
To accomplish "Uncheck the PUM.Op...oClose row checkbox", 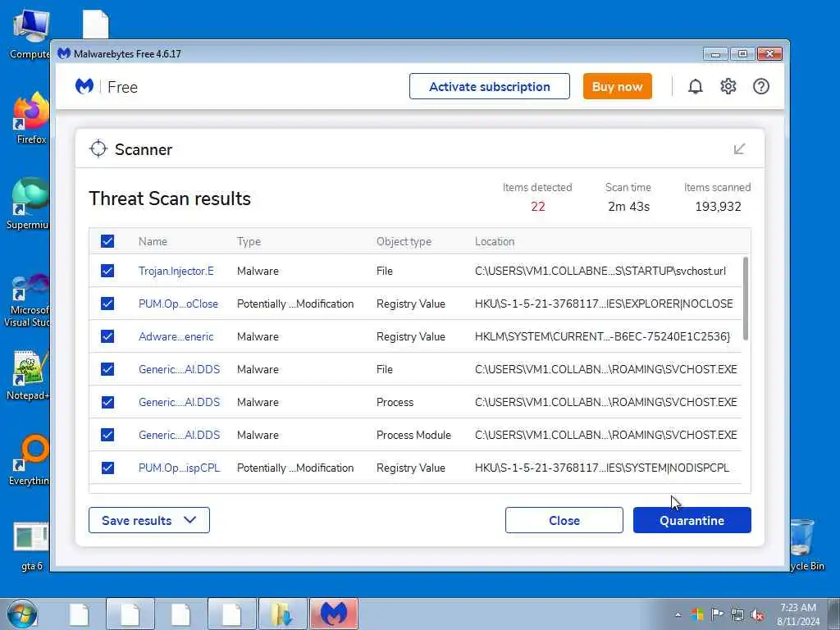I will 107,304.
